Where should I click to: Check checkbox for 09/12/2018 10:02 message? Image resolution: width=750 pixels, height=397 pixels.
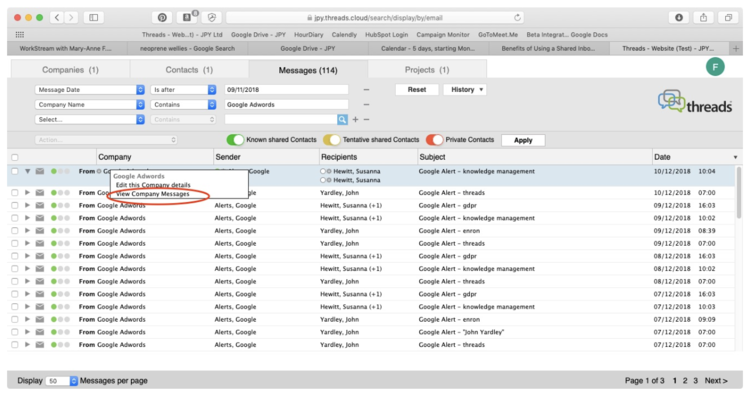click(15, 218)
